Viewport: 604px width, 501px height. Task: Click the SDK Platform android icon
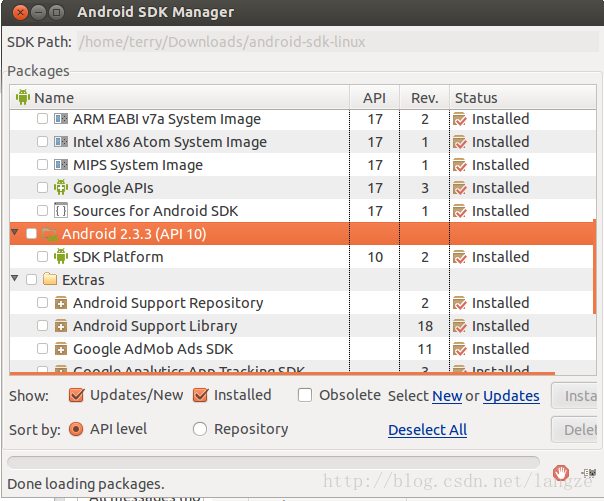(61, 256)
